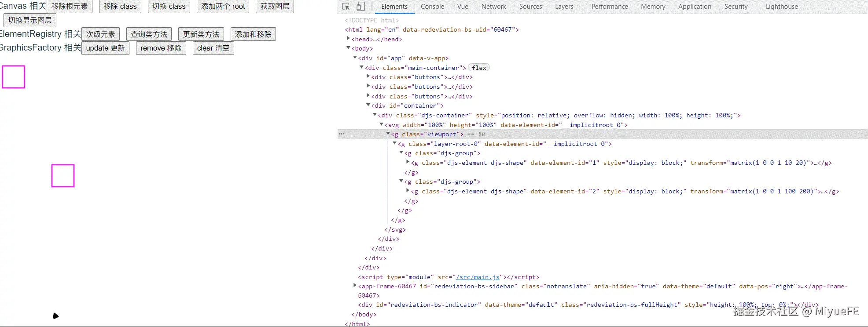Select the script type="module" row

click(449, 277)
